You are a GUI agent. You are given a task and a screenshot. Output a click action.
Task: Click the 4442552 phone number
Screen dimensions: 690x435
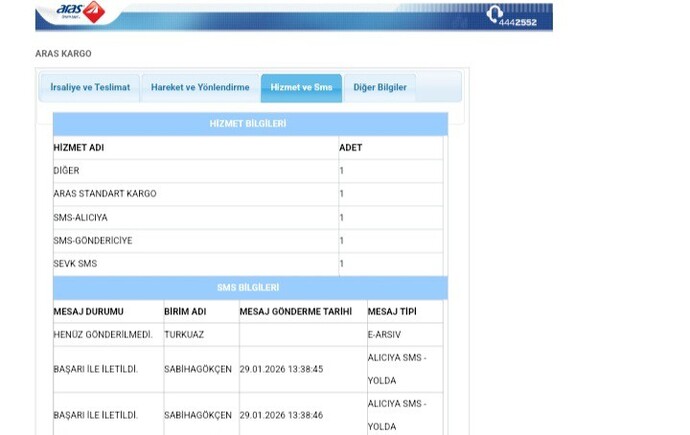(x=518, y=22)
